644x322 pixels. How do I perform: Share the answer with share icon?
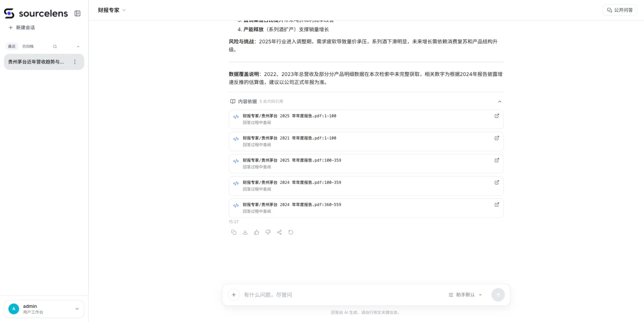coord(279,232)
